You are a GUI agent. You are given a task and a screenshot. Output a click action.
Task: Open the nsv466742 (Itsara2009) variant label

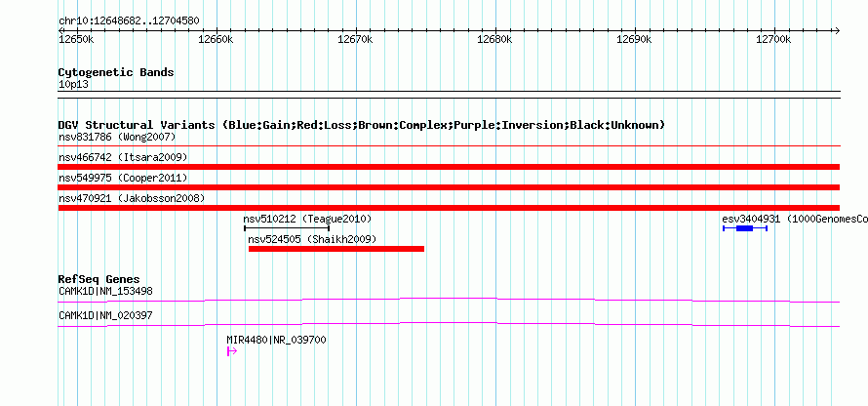tap(123, 157)
